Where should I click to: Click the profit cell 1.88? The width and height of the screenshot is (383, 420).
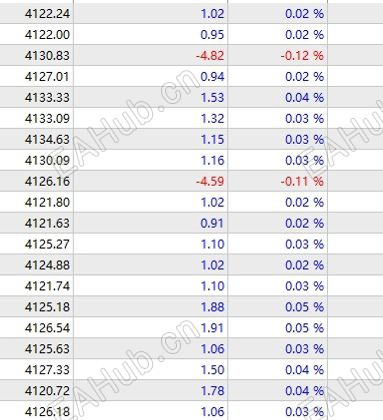coord(212,307)
